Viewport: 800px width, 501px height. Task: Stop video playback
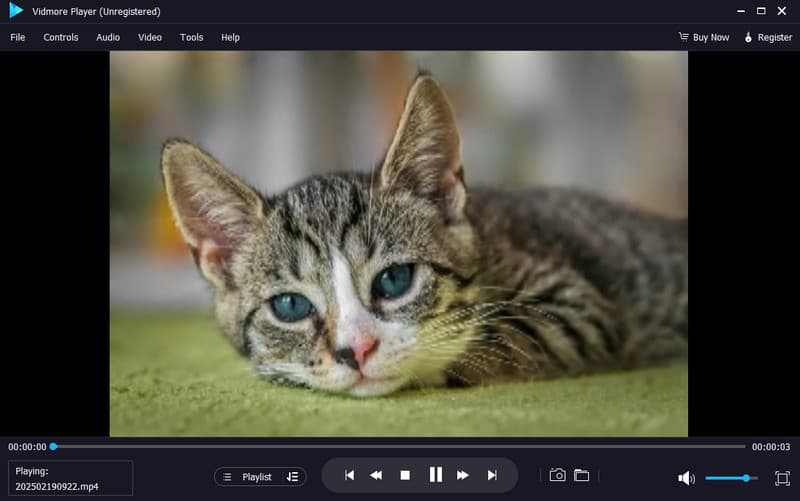405,476
